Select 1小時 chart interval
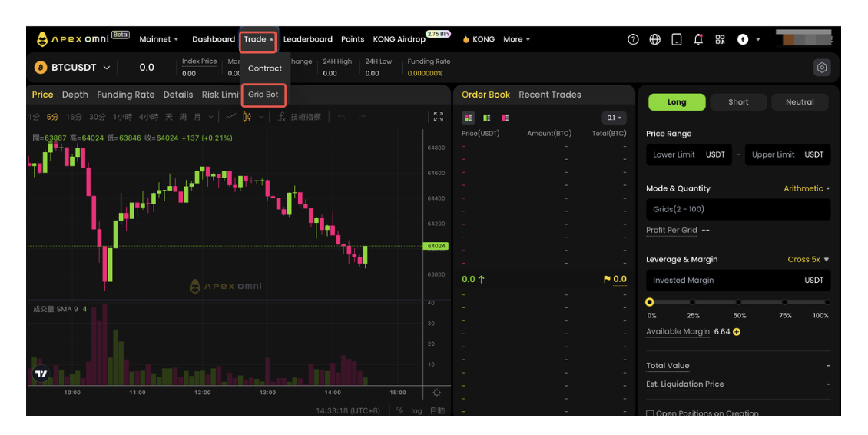Viewport: 868px width, 435px height. 122,117
